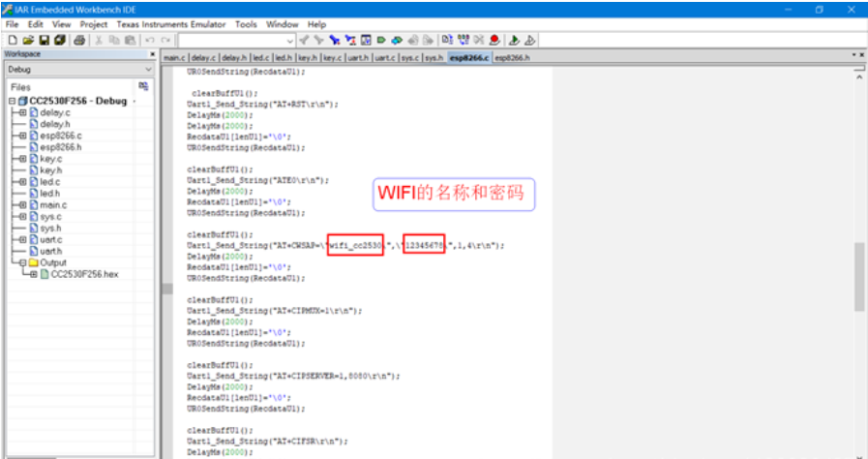This screenshot has height=459, width=868.
Task: Expand the delay.c tree node
Action: point(22,112)
